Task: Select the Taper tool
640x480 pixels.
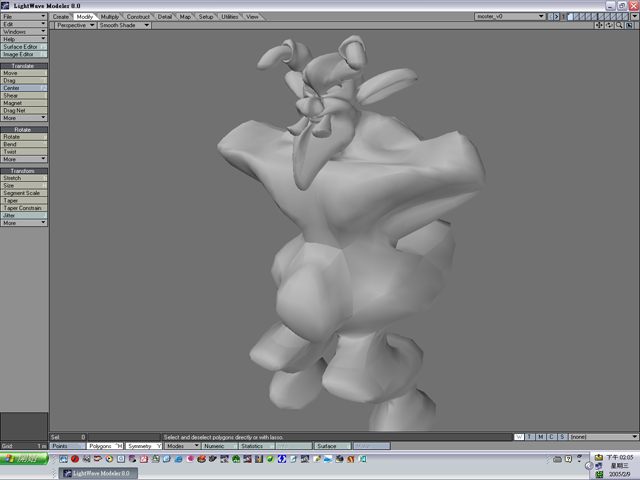Action: click(x=24, y=200)
